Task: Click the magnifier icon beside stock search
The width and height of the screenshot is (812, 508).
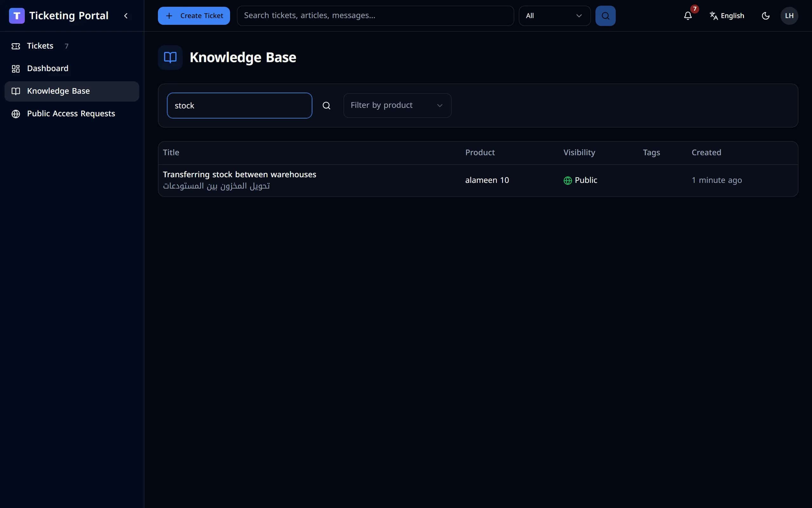Action: [326, 105]
